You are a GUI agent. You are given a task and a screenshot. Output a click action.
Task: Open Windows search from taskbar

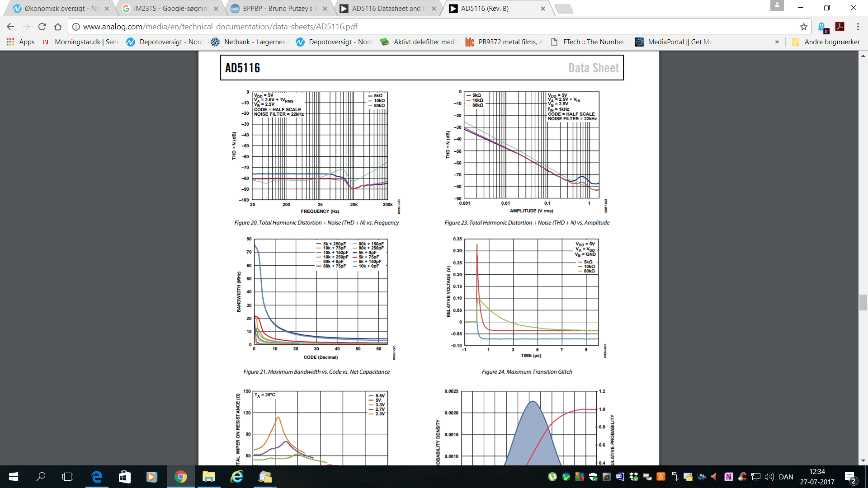pyautogui.click(x=41, y=477)
